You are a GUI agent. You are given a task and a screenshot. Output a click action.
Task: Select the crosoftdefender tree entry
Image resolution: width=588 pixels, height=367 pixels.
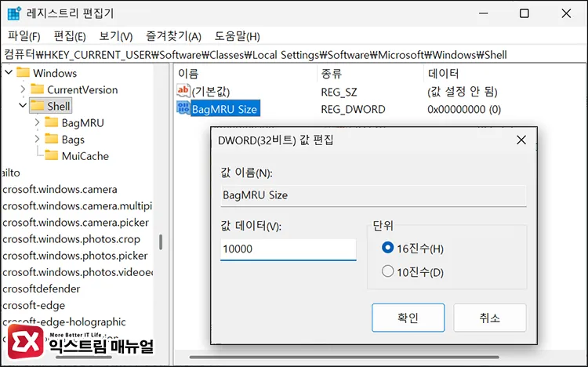[x=41, y=289]
